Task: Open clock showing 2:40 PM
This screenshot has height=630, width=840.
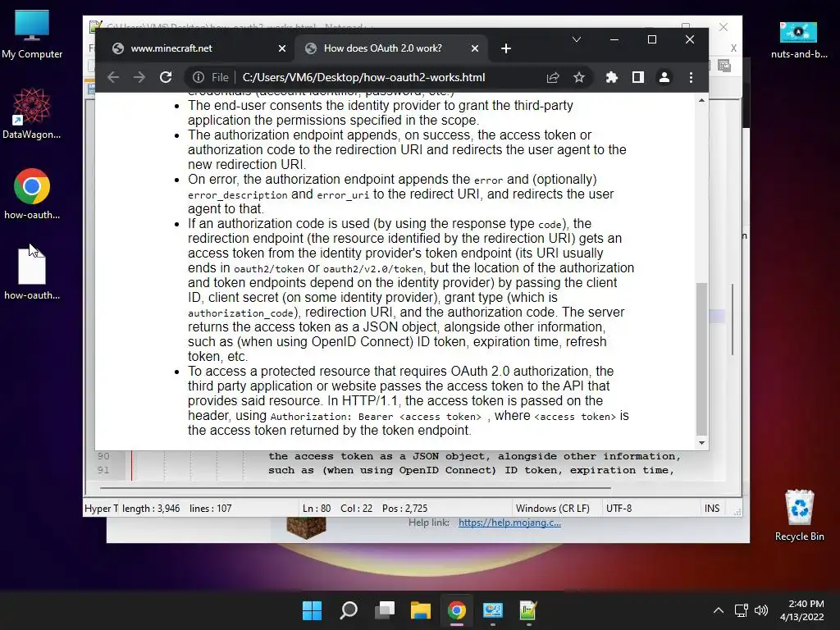Action: pos(802,610)
